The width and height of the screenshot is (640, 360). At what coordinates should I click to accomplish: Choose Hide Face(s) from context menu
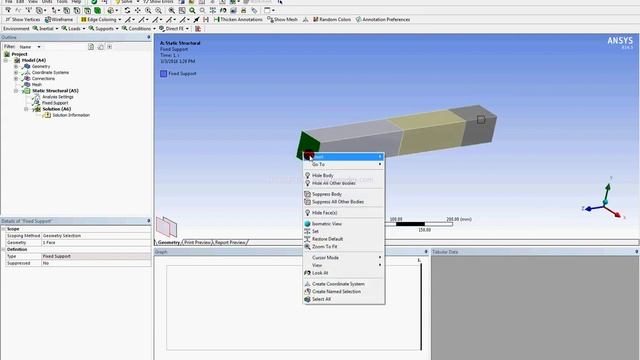pos(344,213)
